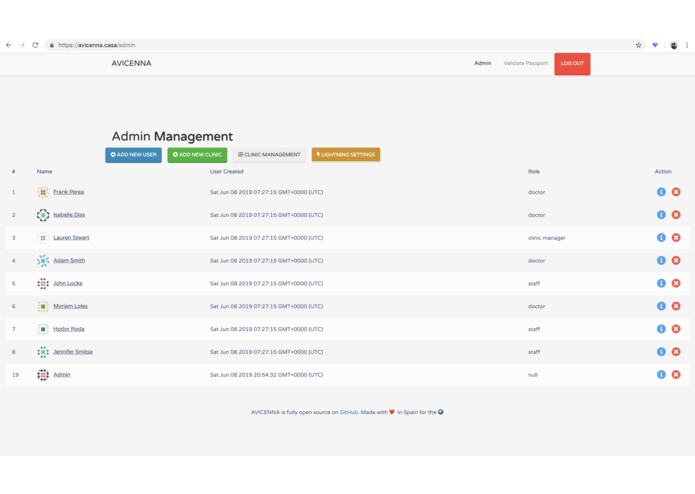
Task: Open info for Isabelle Dias
Action: 661,214
